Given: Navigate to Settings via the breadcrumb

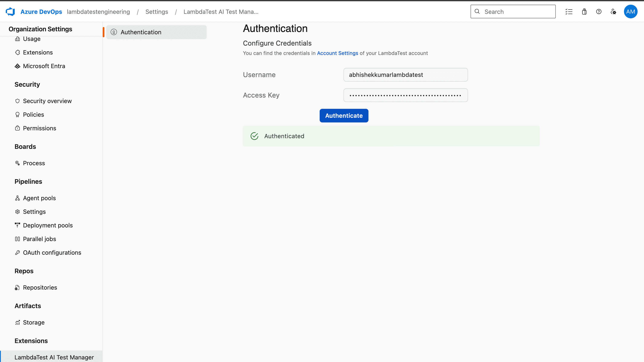Looking at the screenshot, I should pos(157,11).
